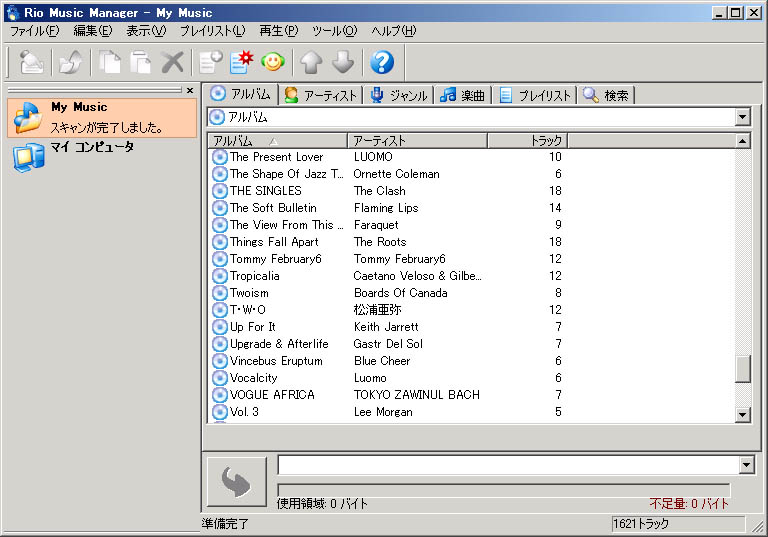768x537 pixels.
Task: Open help with the blue question mark icon
Action: tap(382, 62)
